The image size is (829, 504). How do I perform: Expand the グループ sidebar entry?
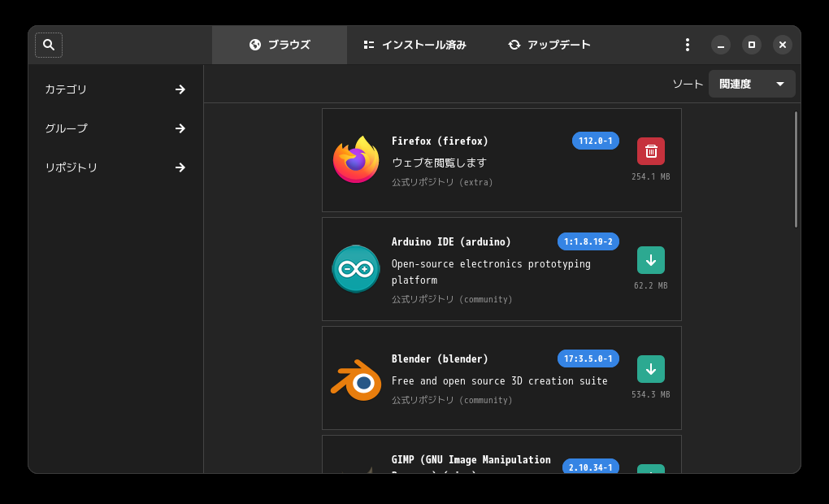click(x=115, y=128)
